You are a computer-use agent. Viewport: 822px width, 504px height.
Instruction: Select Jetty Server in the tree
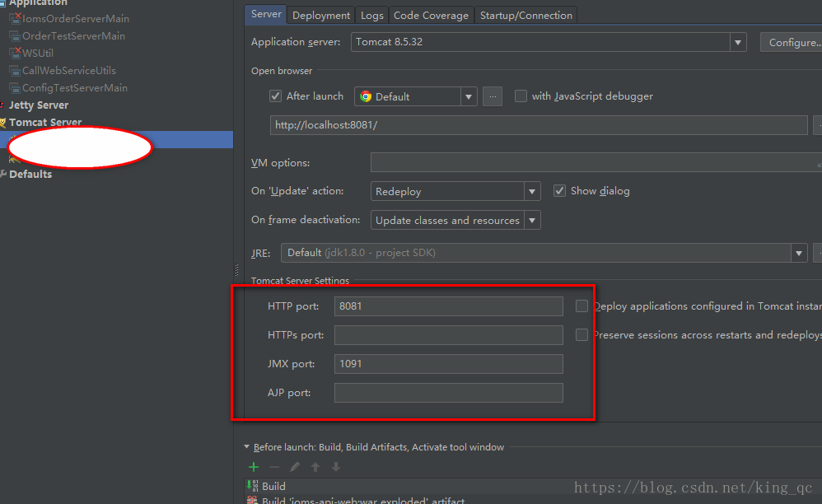(38, 105)
